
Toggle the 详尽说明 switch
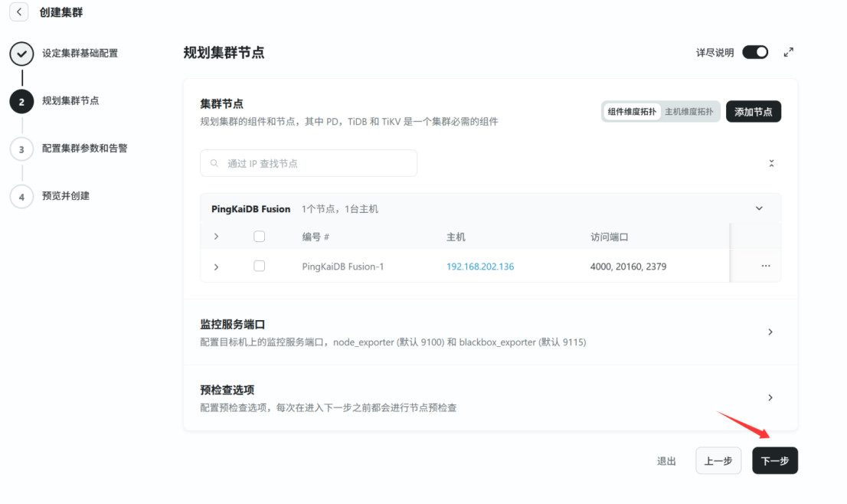755,52
